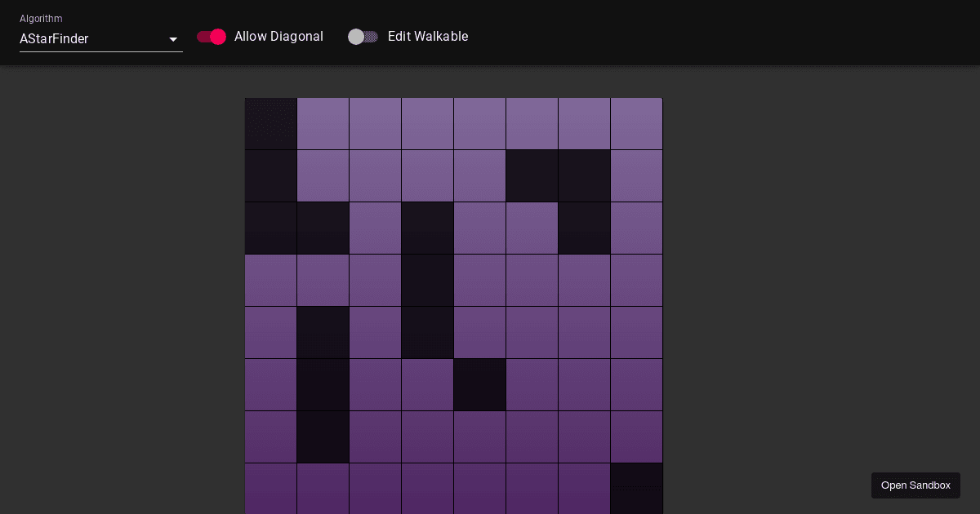Click the black wall cell in the sixth row middle
The image size is (980, 514).
click(x=479, y=384)
